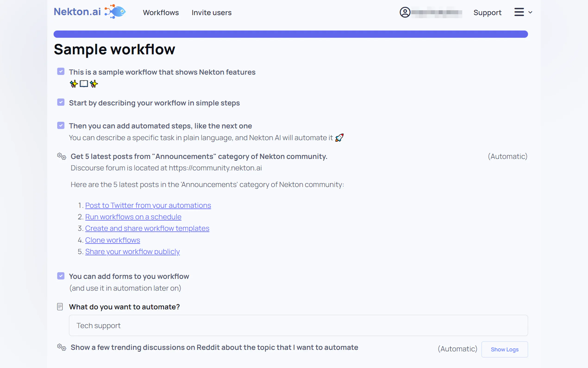Open the Workflows menu item
588x368 pixels.
coord(161,13)
